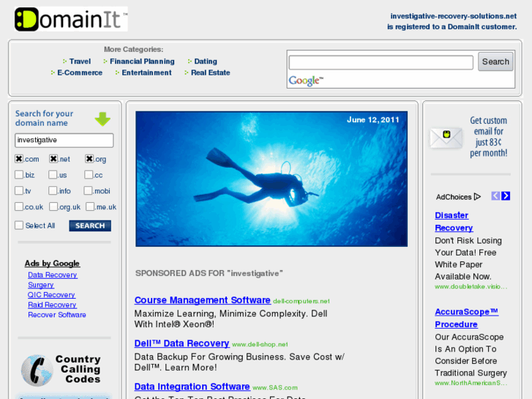The height and width of the screenshot is (399, 532).
Task: Click the email envelope icon
Action: tap(446, 138)
